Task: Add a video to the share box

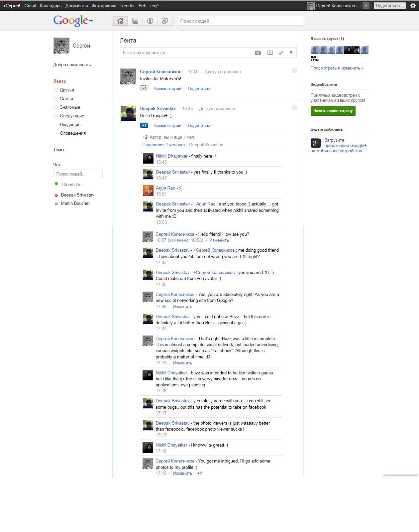Action: (x=270, y=53)
